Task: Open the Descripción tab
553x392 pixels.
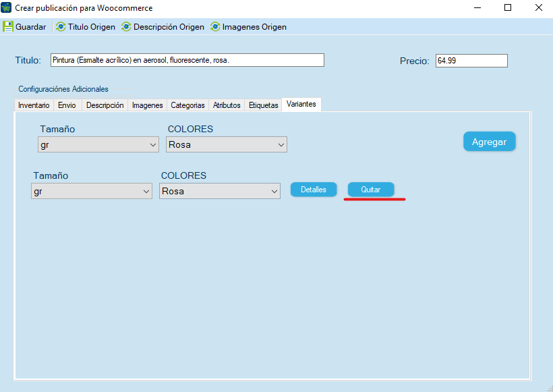Action: point(105,105)
